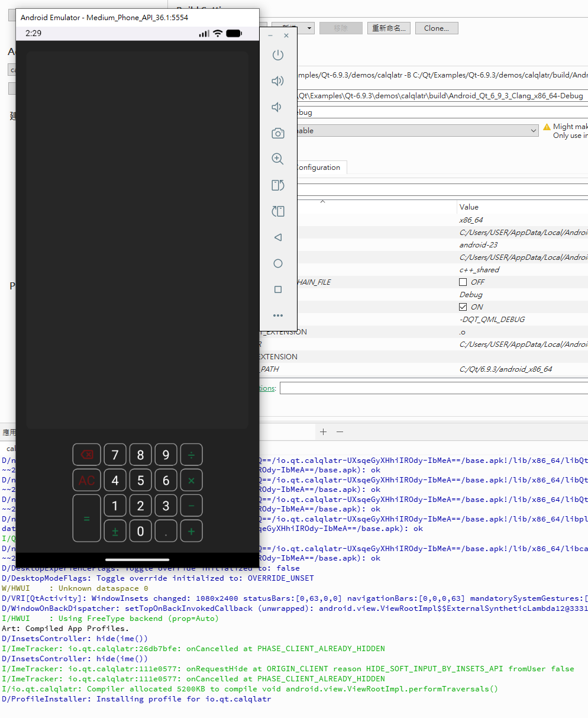
Task: Select the 'c++_shared' value cell
Action: click(x=479, y=269)
